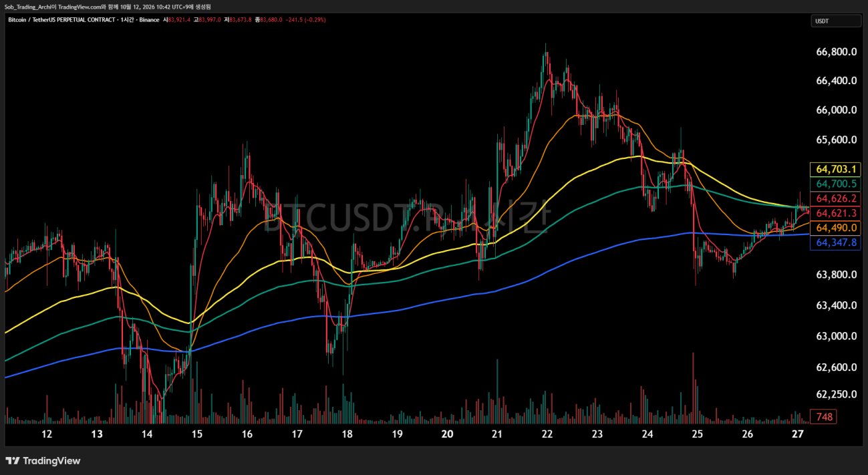Click the 63,800.0 price axis level
868x475 pixels.
click(837, 275)
